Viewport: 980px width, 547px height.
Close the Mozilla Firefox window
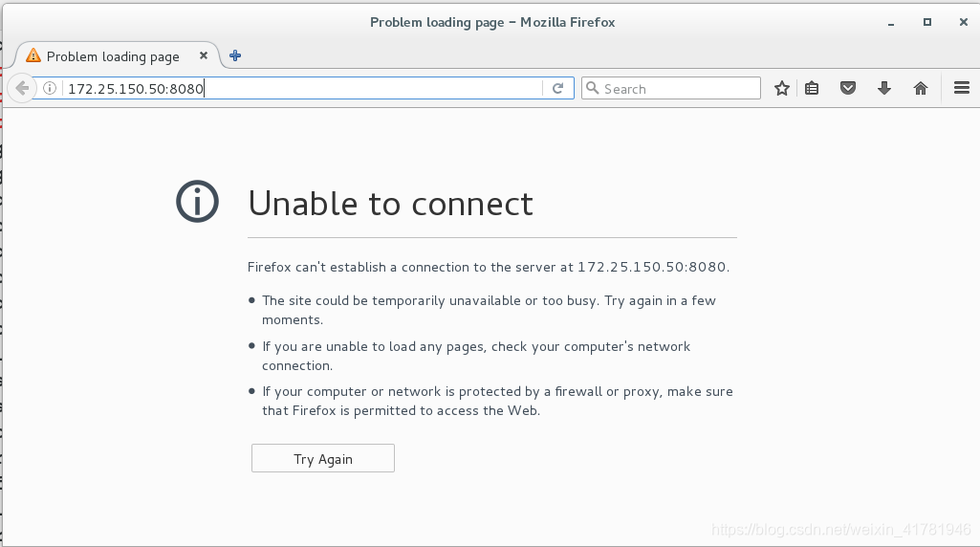click(x=963, y=22)
